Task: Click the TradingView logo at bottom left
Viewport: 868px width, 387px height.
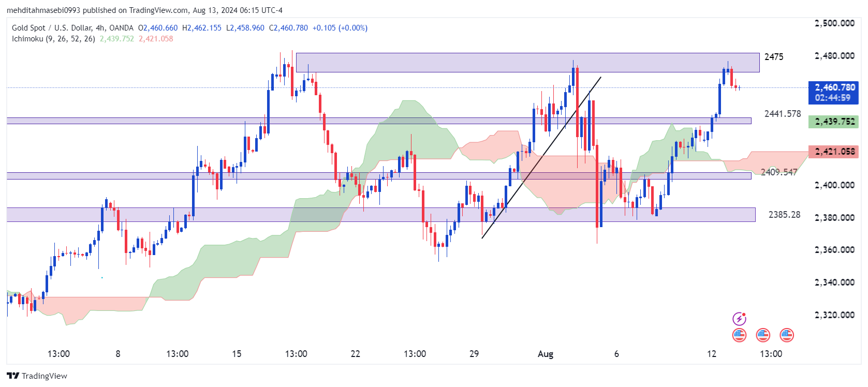Action: (37, 376)
